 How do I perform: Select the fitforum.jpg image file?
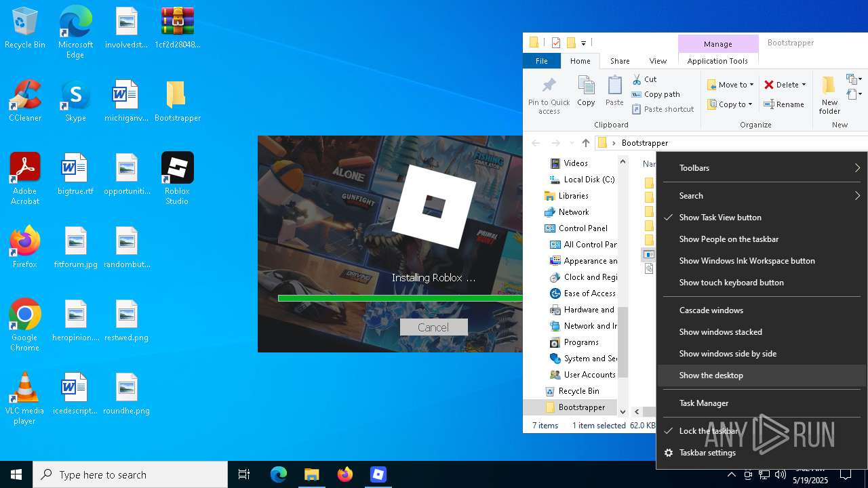[75, 247]
